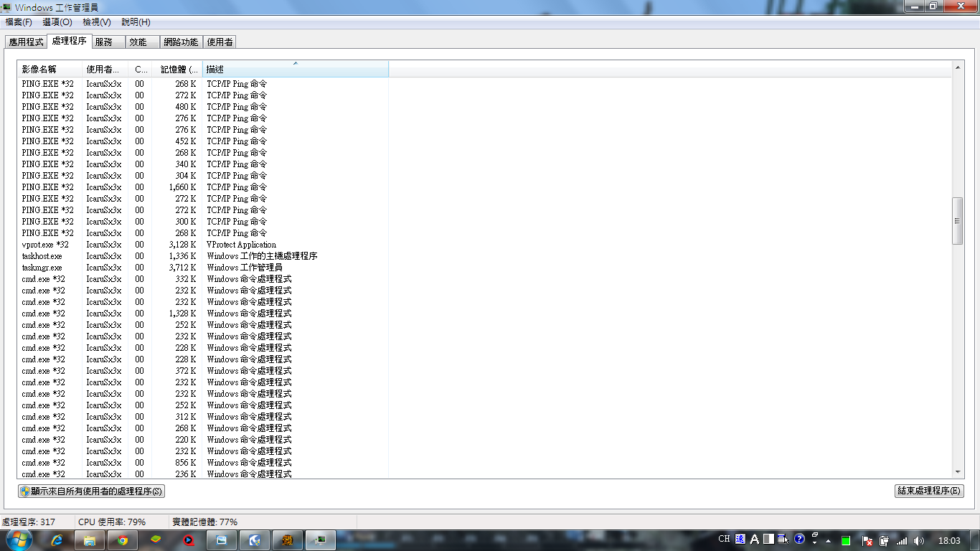Switch to the 網路功能 tab
The width and height of the screenshot is (980, 551).
[181, 42]
